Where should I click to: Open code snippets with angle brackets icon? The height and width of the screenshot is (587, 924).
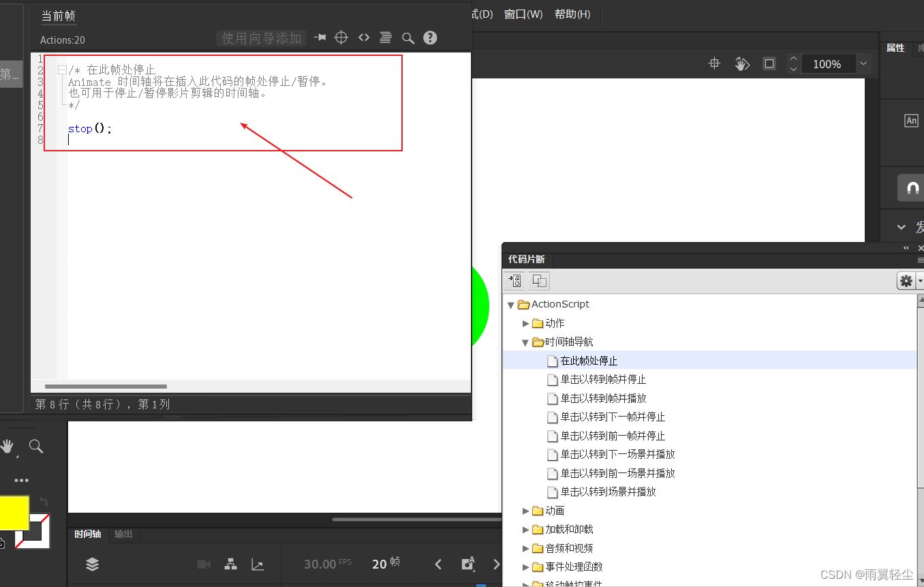tap(364, 37)
